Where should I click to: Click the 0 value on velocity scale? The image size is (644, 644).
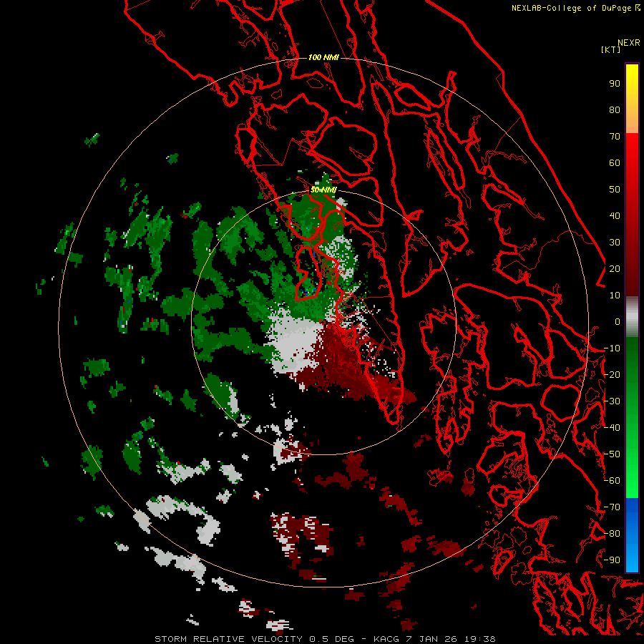coord(618,321)
